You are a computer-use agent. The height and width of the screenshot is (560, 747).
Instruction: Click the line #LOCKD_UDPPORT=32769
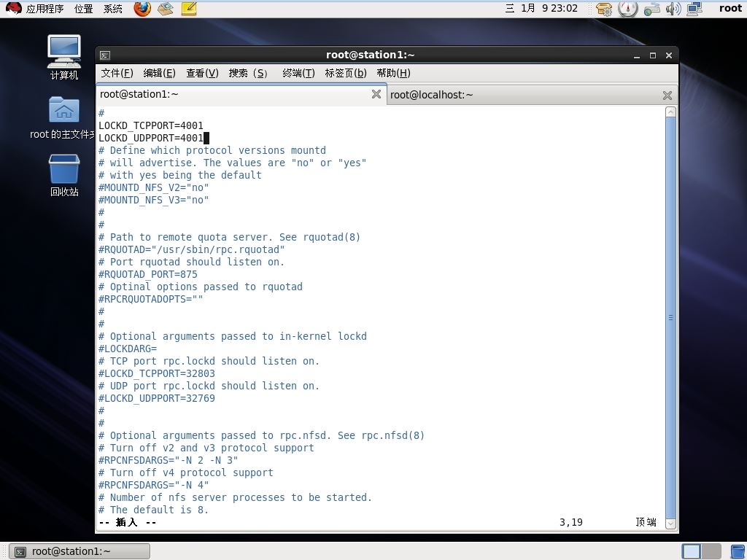(x=157, y=398)
